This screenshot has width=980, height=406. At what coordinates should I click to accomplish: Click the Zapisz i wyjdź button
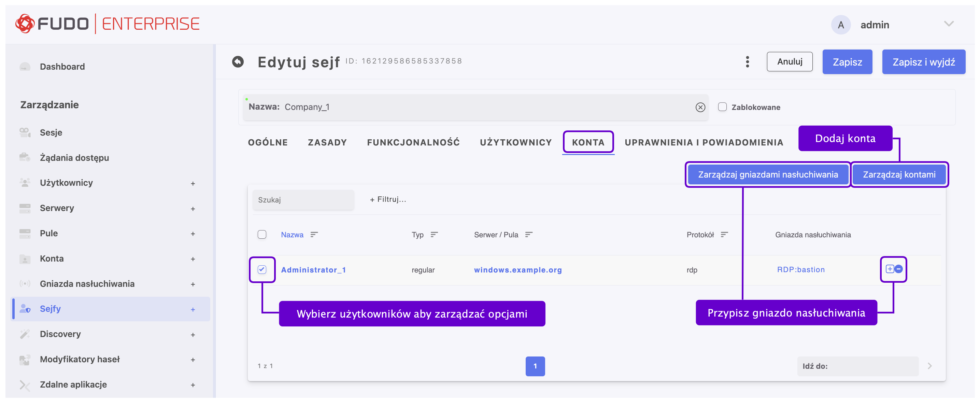click(x=923, y=62)
